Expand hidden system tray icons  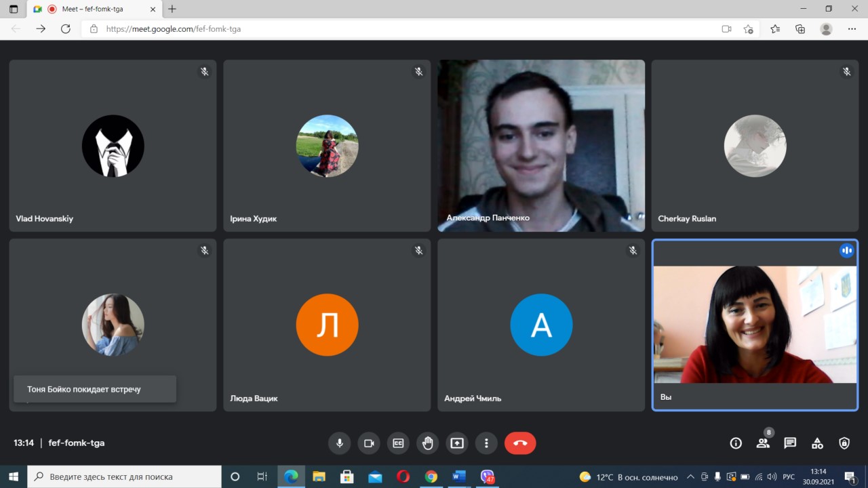tap(690, 477)
